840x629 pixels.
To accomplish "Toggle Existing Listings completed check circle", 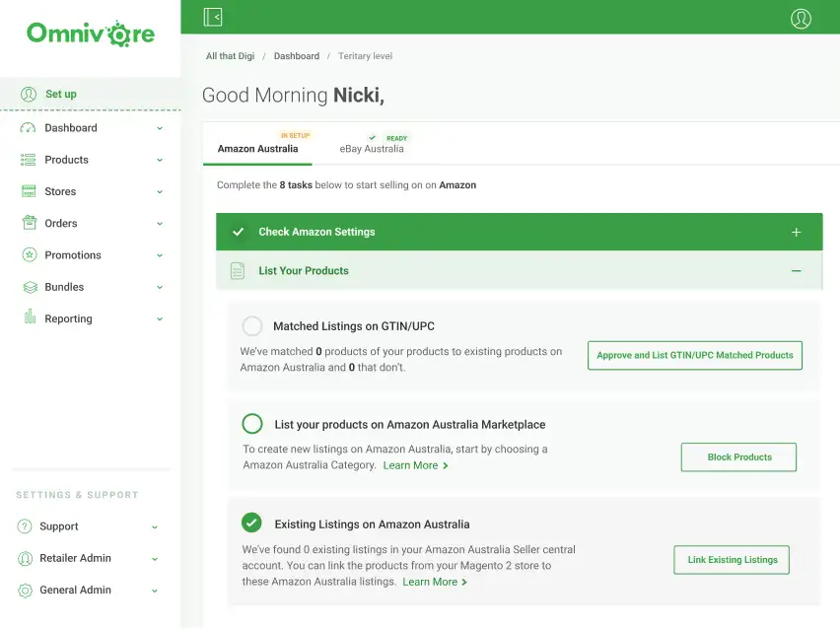I will tap(251, 523).
